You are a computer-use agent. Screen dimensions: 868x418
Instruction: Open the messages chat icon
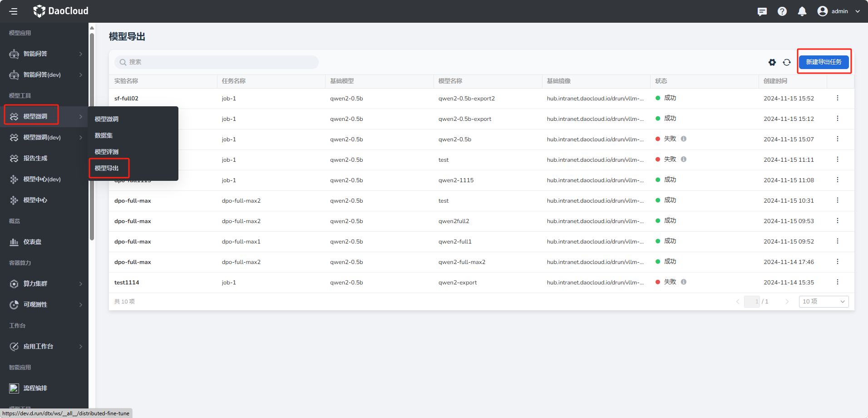click(x=762, y=11)
